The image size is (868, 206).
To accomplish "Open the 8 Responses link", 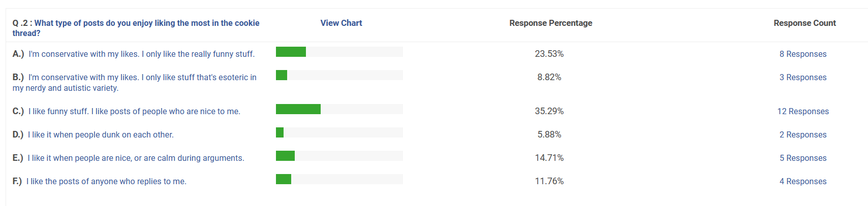I will click(x=803, y=54).
